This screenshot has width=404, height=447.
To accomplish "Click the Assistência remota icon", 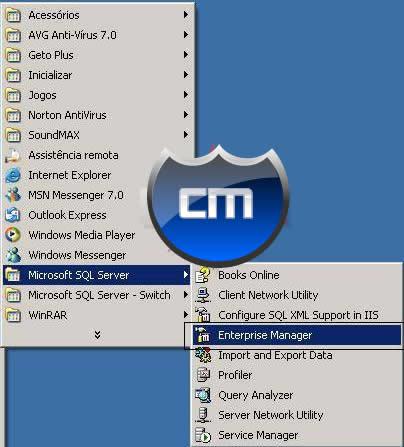I will (x=13, y=155).
